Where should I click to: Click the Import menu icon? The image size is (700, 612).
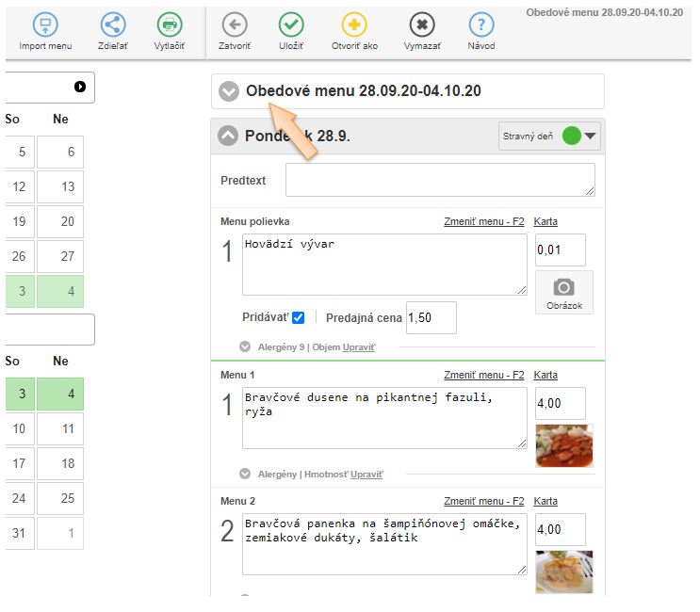(44, 25)
